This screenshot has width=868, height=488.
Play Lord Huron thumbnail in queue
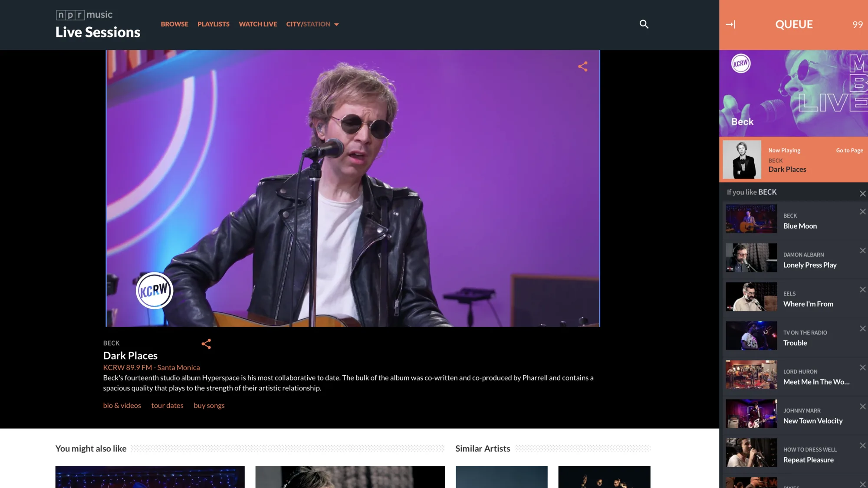coord(751,375)
